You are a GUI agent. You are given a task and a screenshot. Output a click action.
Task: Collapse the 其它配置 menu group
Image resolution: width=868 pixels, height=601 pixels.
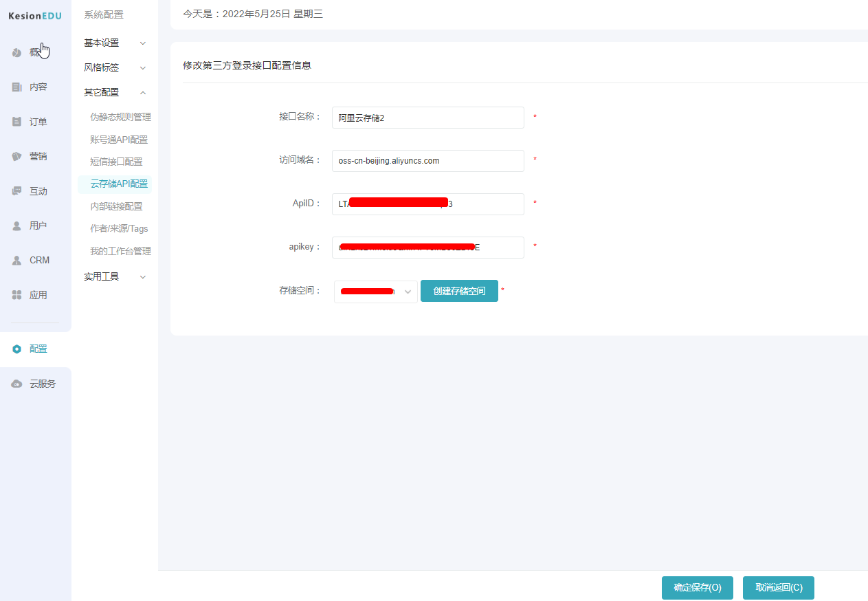115,93
